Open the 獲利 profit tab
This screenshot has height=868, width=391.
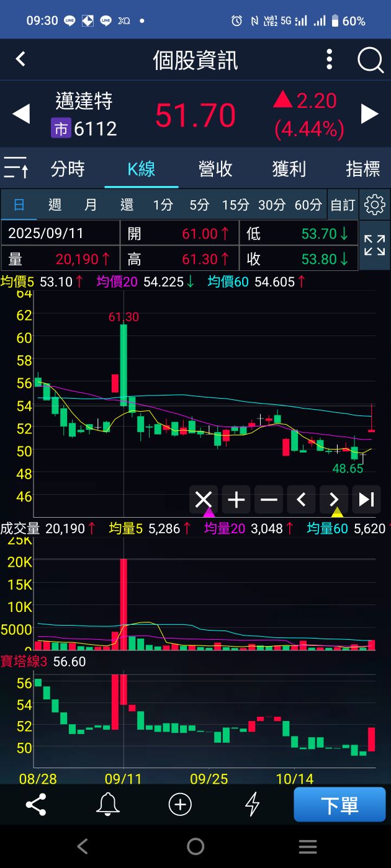(x=289, y=169)
